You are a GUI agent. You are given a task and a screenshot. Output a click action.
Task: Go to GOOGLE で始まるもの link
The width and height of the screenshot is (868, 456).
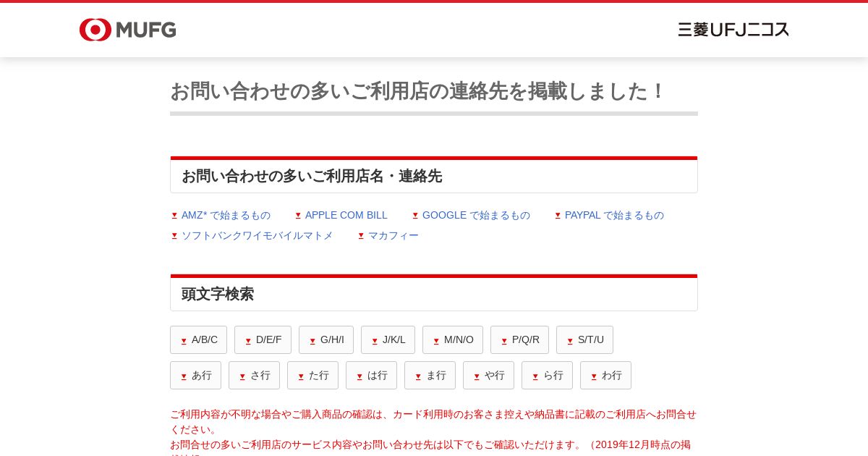click(x=471, y=215)
